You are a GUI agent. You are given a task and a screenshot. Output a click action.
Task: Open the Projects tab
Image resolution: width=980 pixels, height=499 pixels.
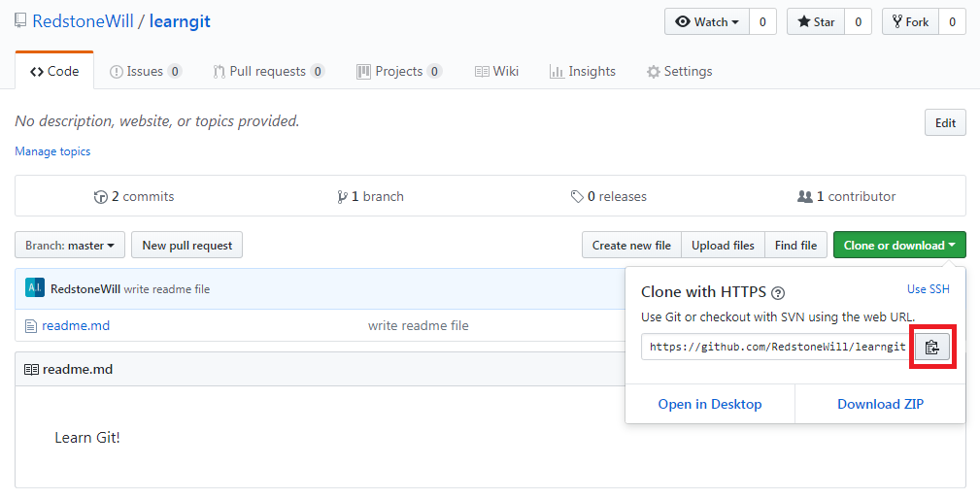(399, 71)
